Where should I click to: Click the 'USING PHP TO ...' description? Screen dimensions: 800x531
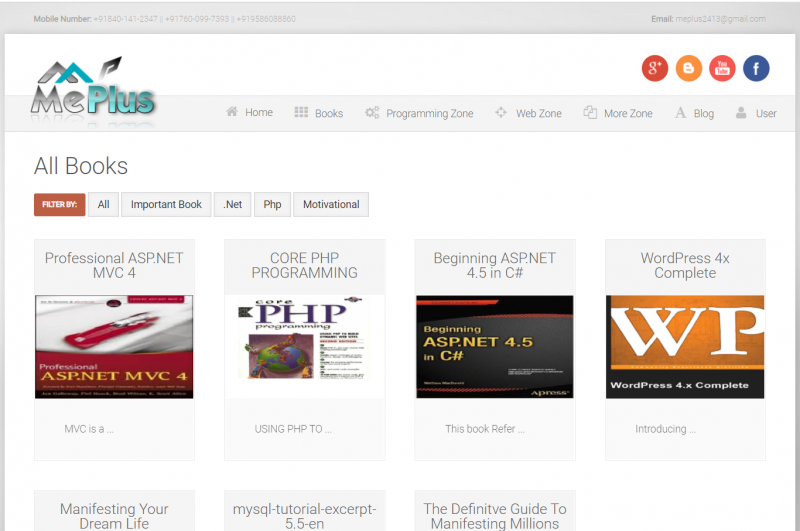(293, 429)
